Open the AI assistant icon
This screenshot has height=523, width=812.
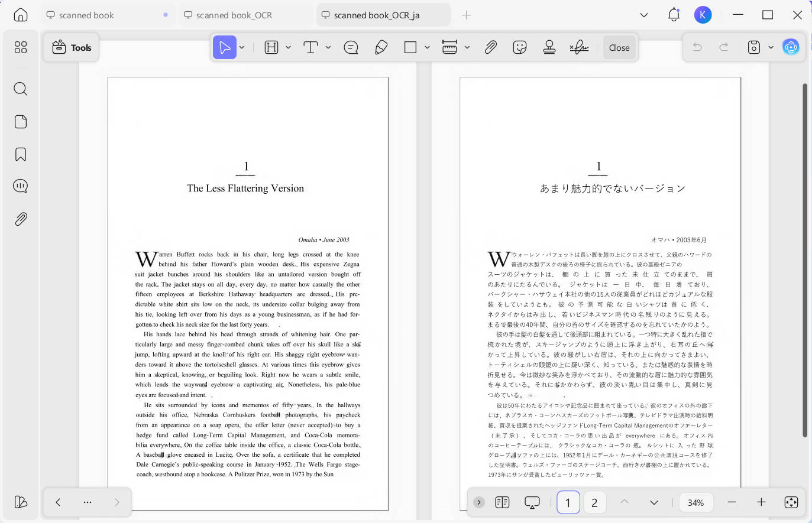791,47
